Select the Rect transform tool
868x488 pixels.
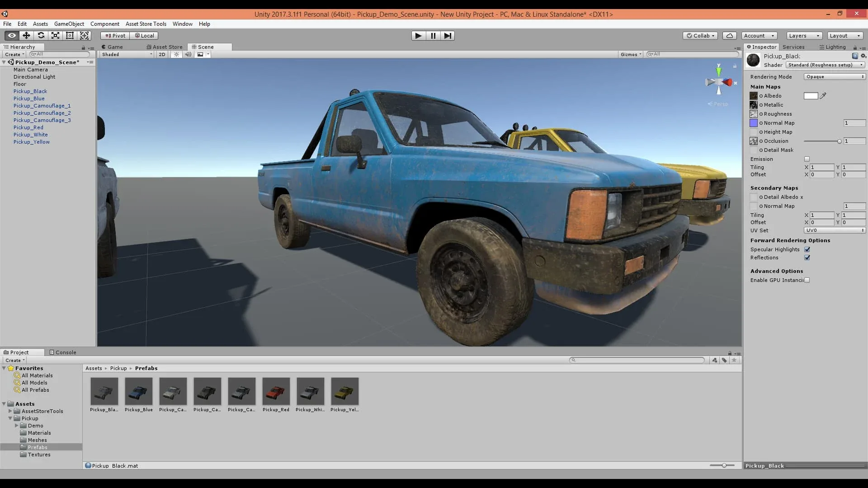(70, 35)
